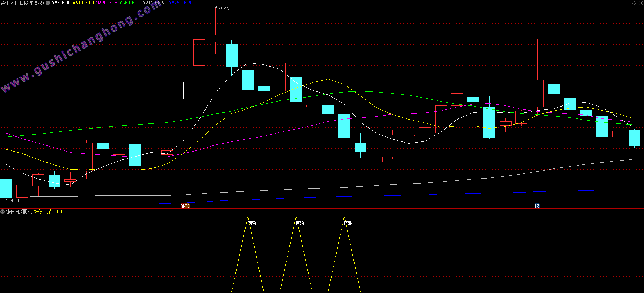This screenshot has width=644, height=293.
Task: Click the third 回踩! signal label
Action: pos(349,223)
